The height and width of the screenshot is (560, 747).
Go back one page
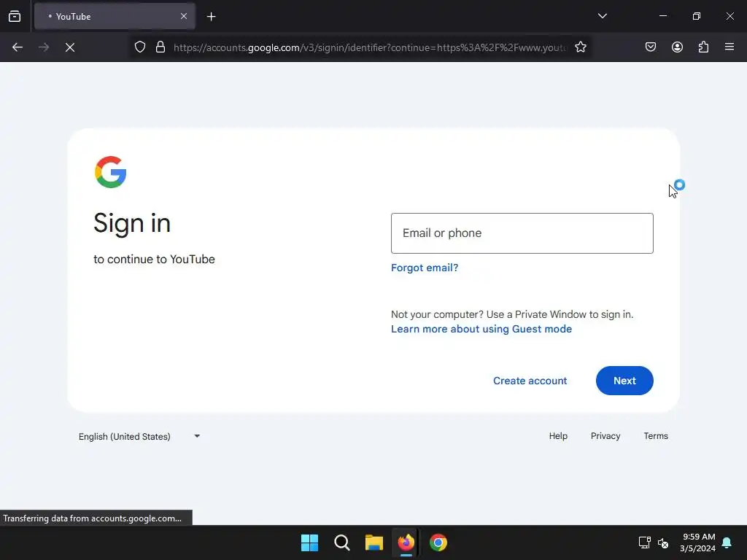(x=18, y=47)
